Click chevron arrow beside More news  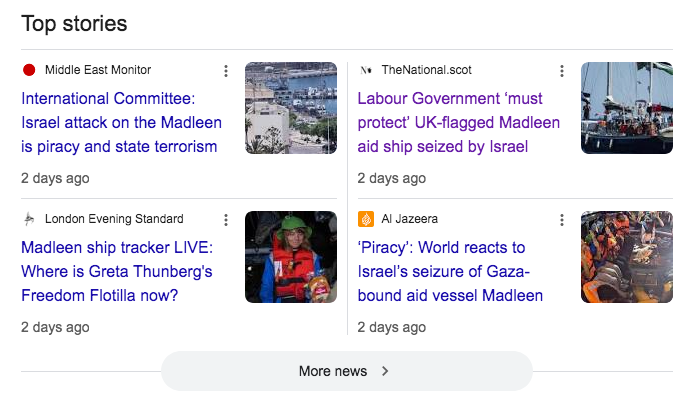[x=385, y=371]
